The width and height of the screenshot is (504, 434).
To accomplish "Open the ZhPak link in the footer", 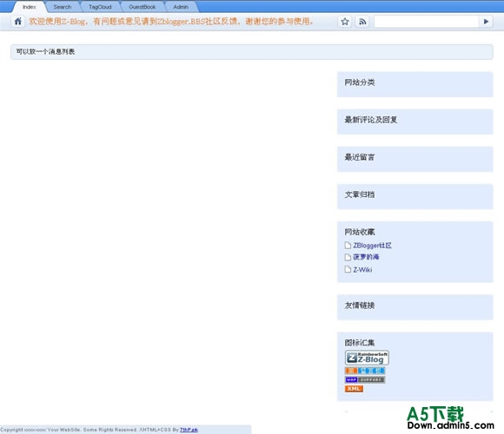I will tap(189, 430).
